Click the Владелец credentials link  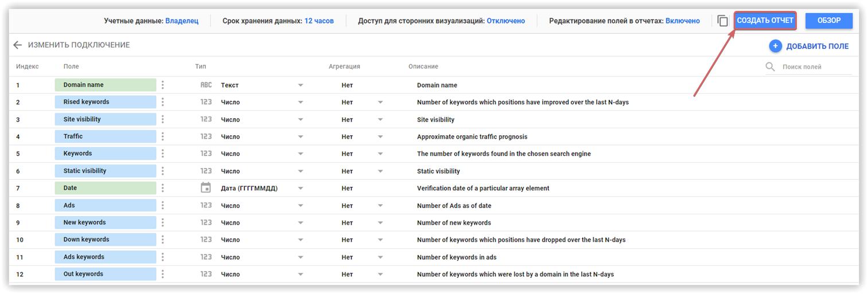[x=182, y=21]
